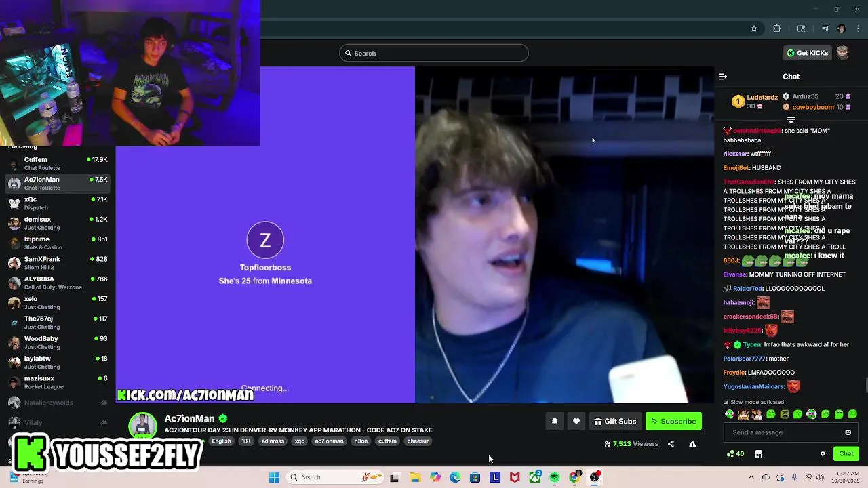Subscribe to Ac7ionMan
Screen dimensions: 868x488
[673, 422]
